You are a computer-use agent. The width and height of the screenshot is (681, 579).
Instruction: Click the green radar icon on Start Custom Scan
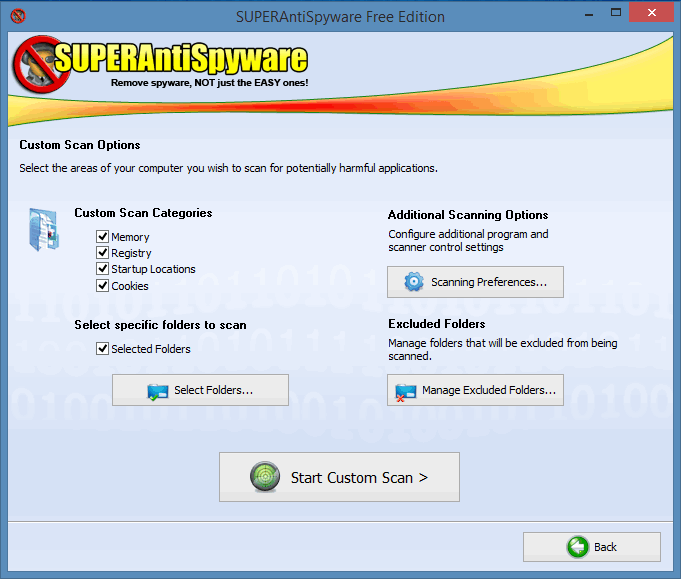[265, 477]
